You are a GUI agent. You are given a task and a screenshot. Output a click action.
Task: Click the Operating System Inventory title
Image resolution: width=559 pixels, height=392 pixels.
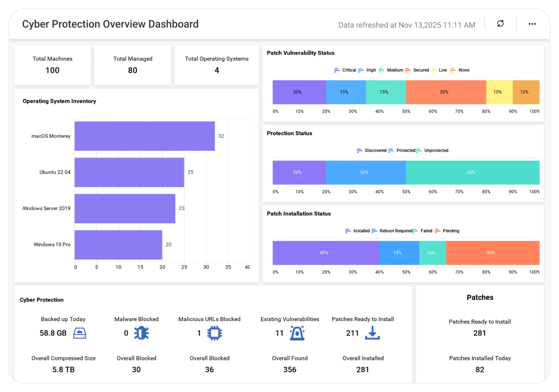59,101
